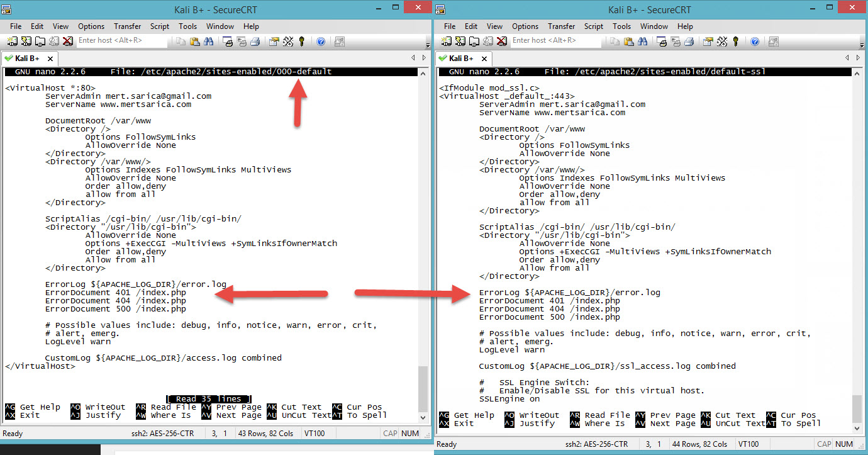Click tab scroll-right arrow in left window

pyautogui.click(x=423, y=58)
